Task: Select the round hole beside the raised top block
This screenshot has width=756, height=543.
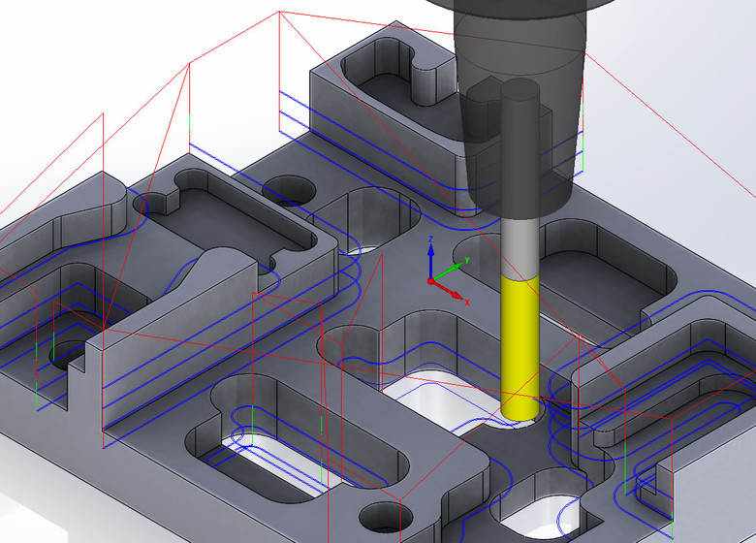Action: (x=285, y=188)
